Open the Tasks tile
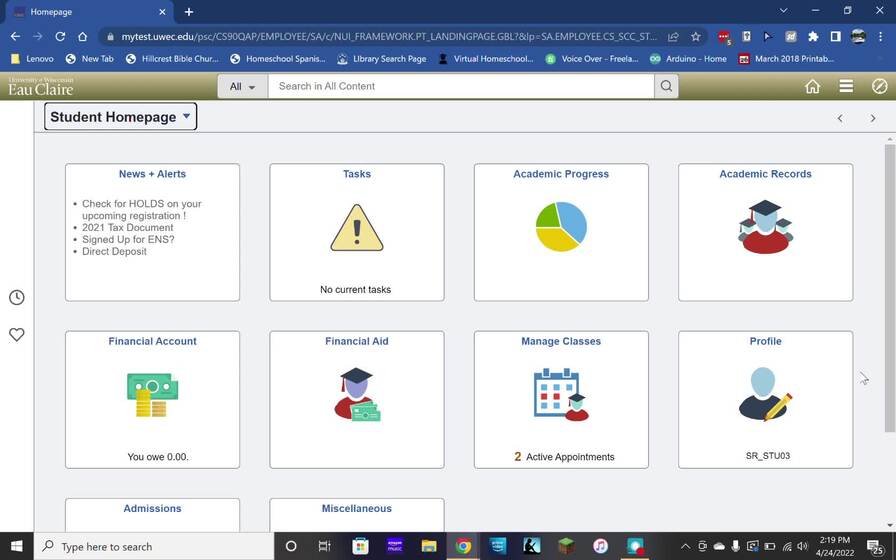The height and width of the screenshot is (560, 896). point(357,232)
